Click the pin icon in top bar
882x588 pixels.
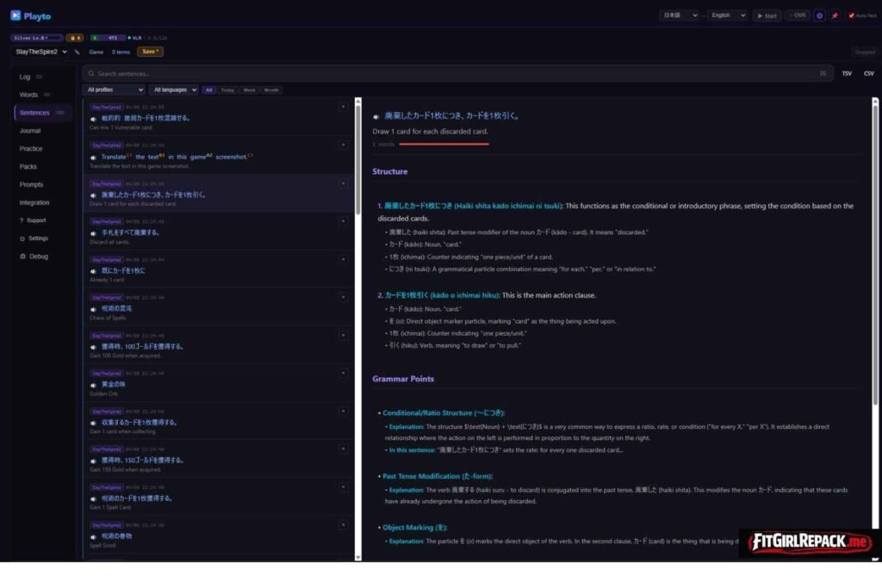(x=834, y=15)
